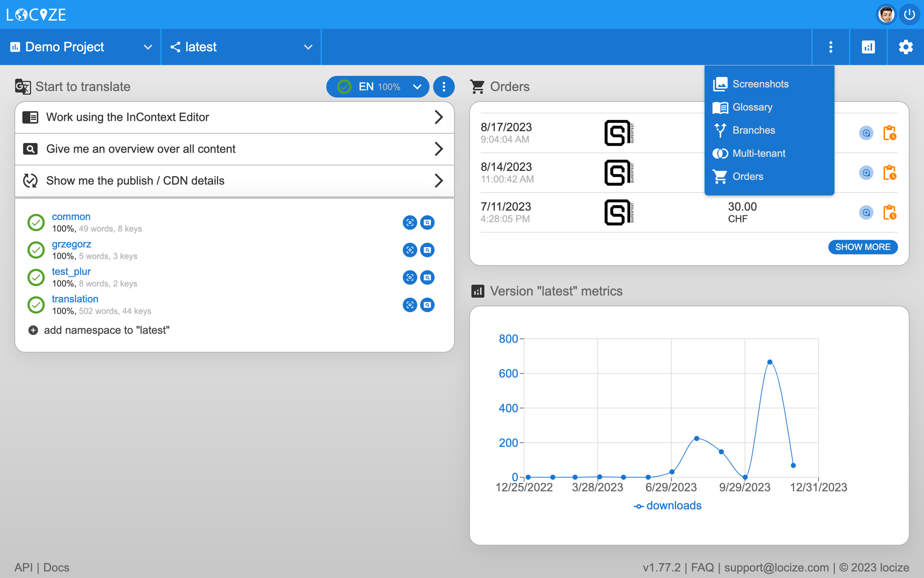The height and width of the screenshot is (578, 924).
Task: Click the power logout icon
Action: (909, 15)
